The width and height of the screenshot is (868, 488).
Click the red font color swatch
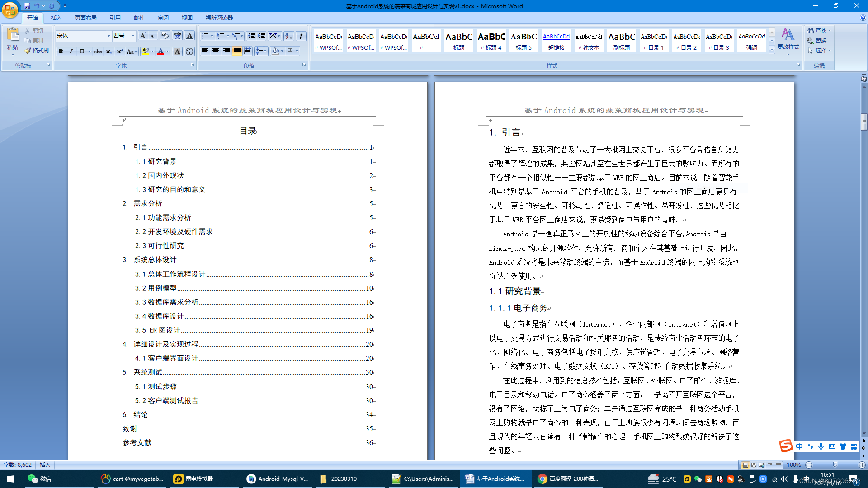[x=160, y=52]
